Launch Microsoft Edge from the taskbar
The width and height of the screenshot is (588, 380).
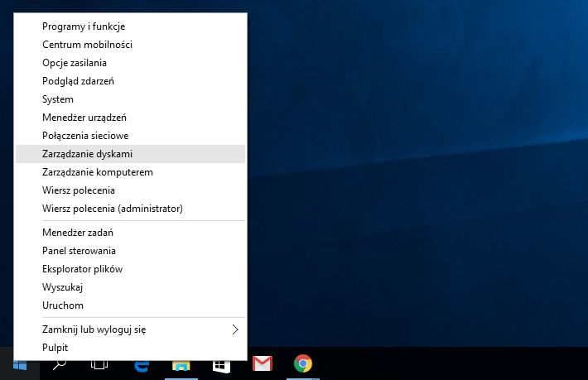click(141, 364)
